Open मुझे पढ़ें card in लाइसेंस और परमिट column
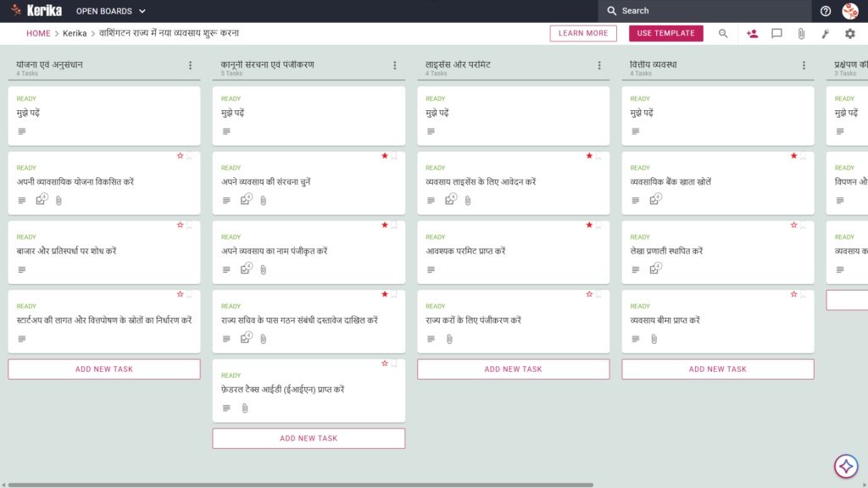Viewport: 868px width, 488px height. click(513, 115)
